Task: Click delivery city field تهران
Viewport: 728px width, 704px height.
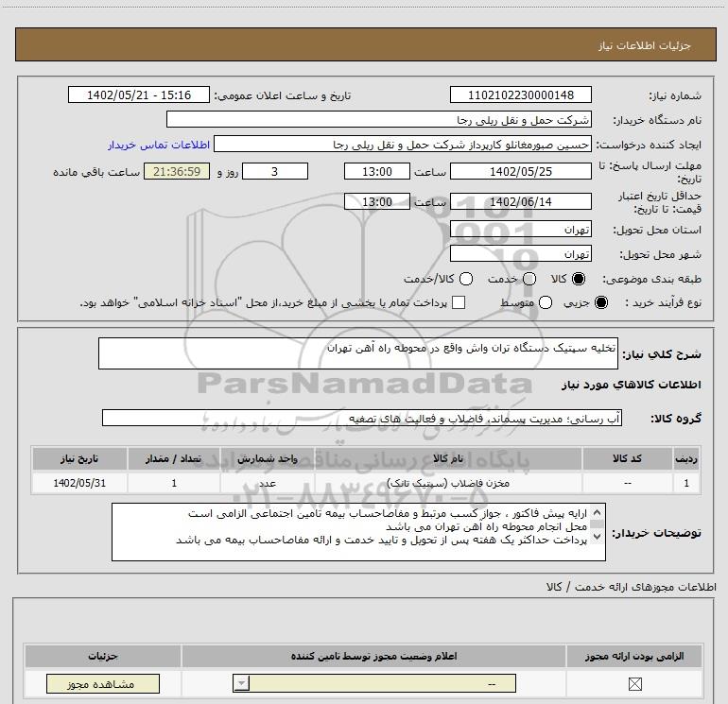Action: point(520,253)
